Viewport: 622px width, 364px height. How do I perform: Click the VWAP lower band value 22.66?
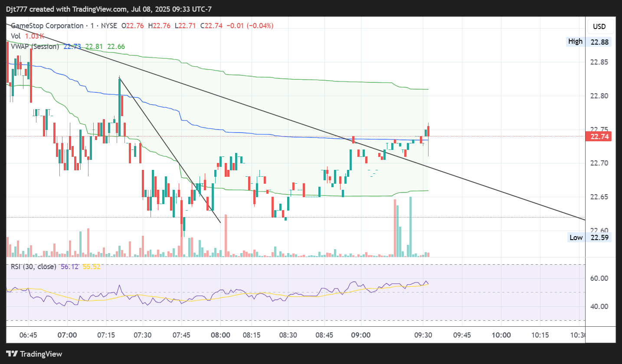(116, 46)
